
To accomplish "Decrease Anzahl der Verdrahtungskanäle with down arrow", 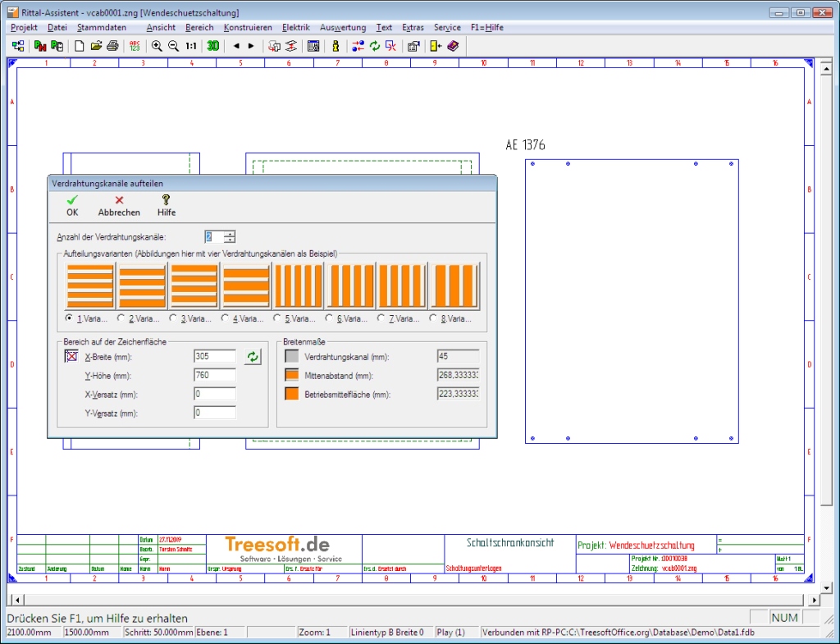I will coord(230,240).
